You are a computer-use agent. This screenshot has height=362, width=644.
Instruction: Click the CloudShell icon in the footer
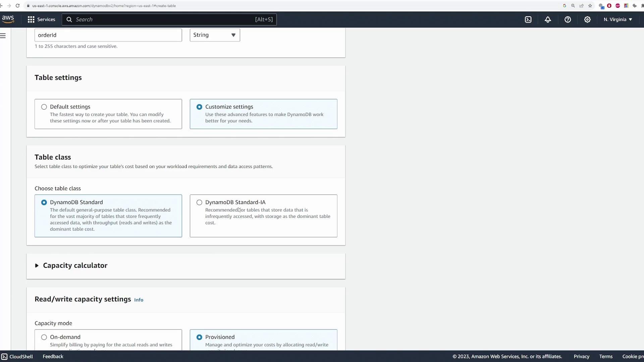(4, 356)
